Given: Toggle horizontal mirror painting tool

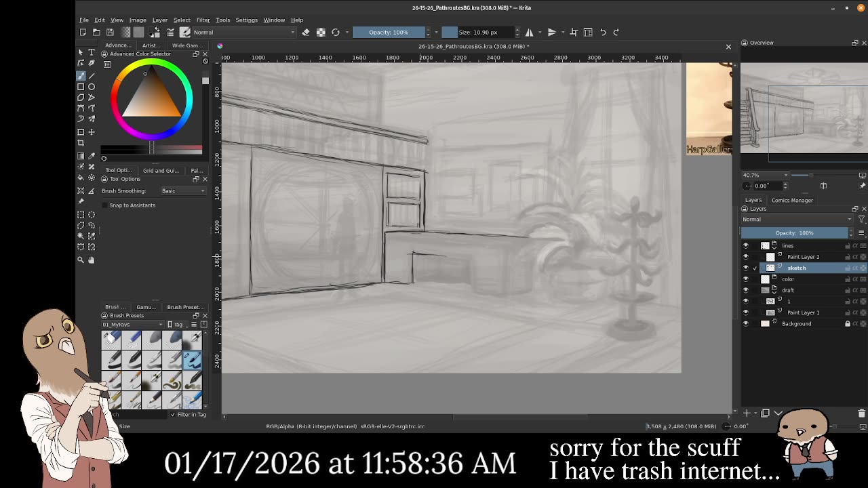Looking at the screenshot, I should pyautogui.click(x=529, y=32).
